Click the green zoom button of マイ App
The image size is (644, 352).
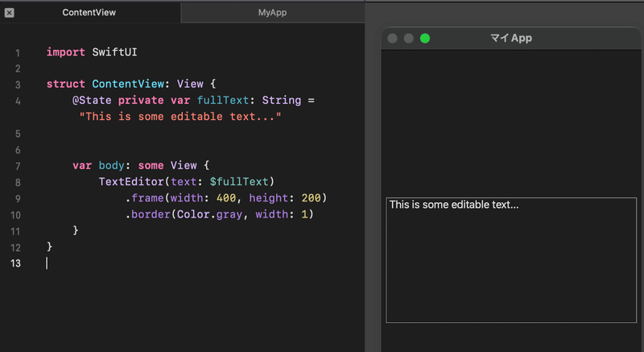(x=425, y=38)
